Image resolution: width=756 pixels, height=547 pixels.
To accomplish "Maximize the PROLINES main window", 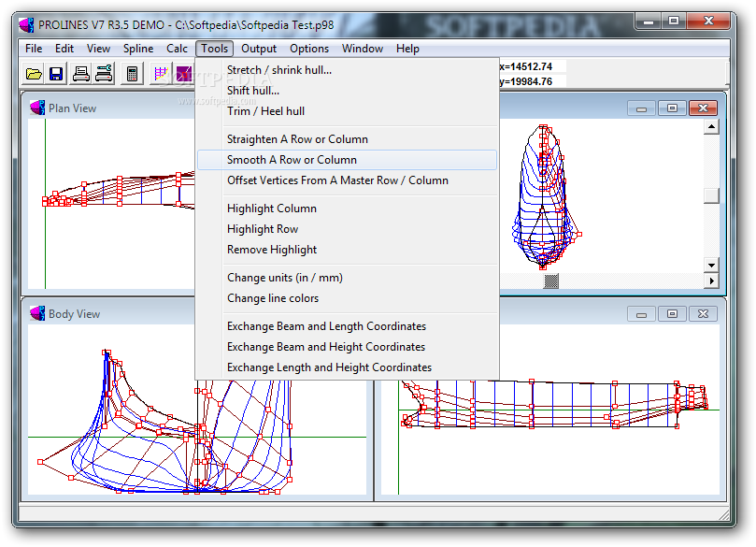I will (674, 22).
